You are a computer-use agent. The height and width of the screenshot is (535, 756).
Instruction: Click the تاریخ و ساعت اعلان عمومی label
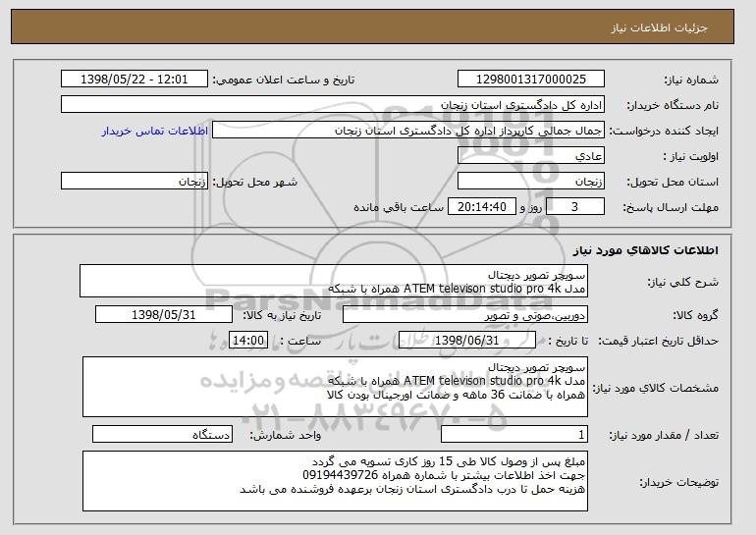tap(284, 80)
